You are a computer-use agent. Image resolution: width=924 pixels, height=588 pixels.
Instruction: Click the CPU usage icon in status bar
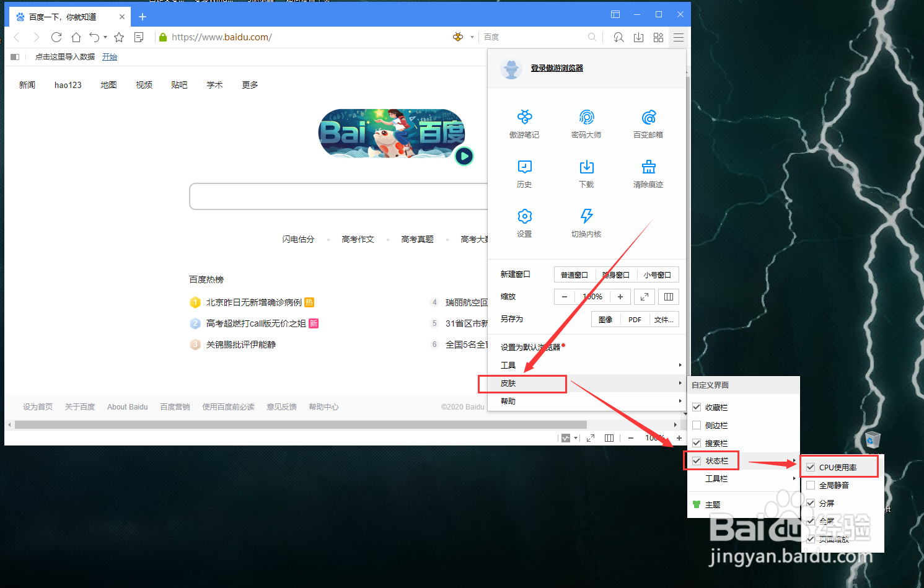pyautogui.click(x=566, y=438)
